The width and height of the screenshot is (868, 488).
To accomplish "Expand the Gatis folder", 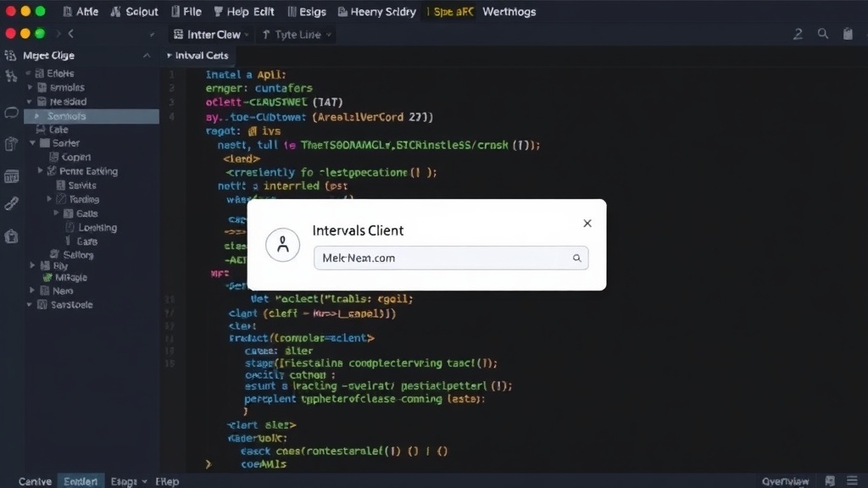I will click(56, 213).
